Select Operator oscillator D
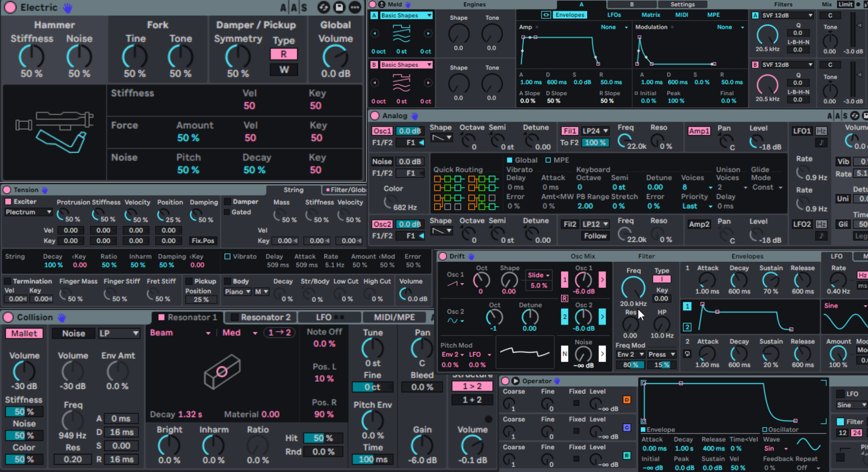868x472 pixels. pyautogui.click(x=627, y=400)
